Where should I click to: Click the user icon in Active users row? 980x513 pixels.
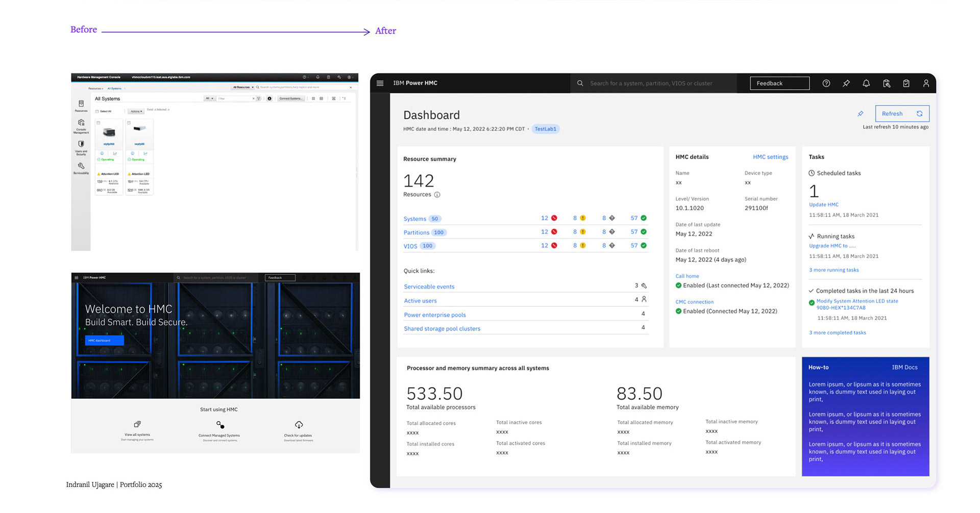click(x=644, y=299)
